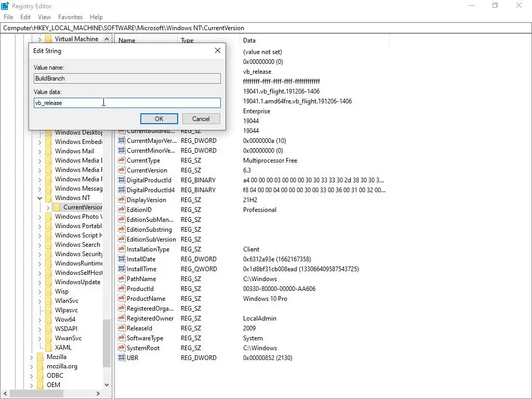Click the "Multiprocessor Free" data cell
532x399 pixels.
click(x=270, y=161)
